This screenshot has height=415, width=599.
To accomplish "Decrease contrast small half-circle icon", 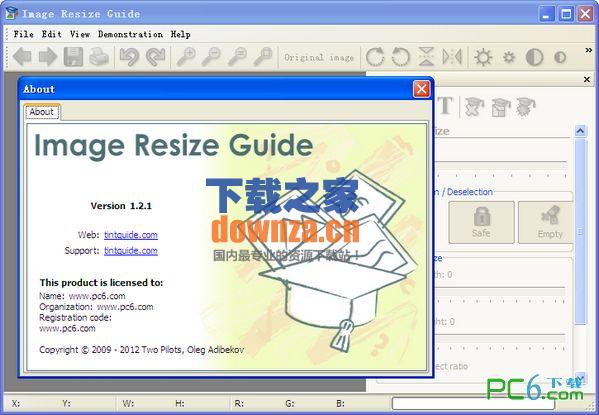I will click(x=560, y=58).
